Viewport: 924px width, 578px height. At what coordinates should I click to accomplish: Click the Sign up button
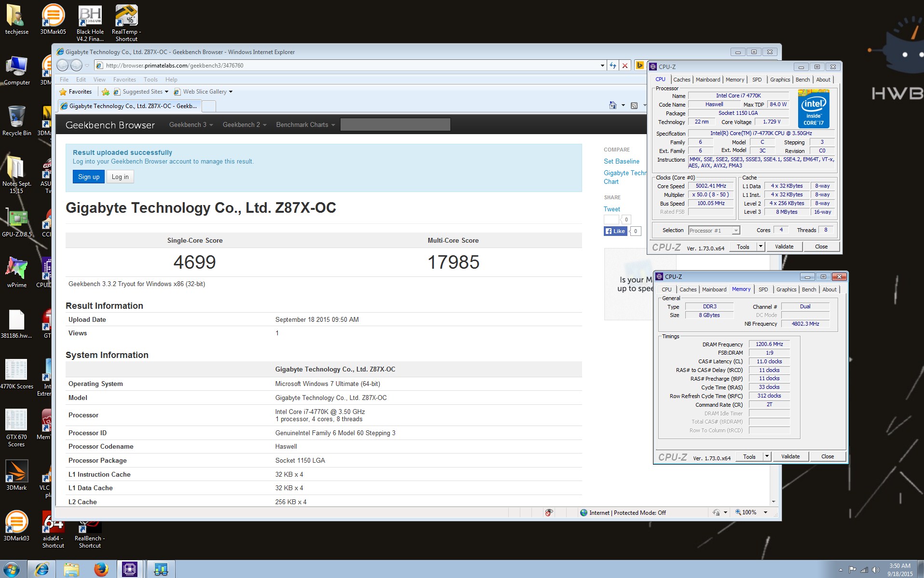89,177
